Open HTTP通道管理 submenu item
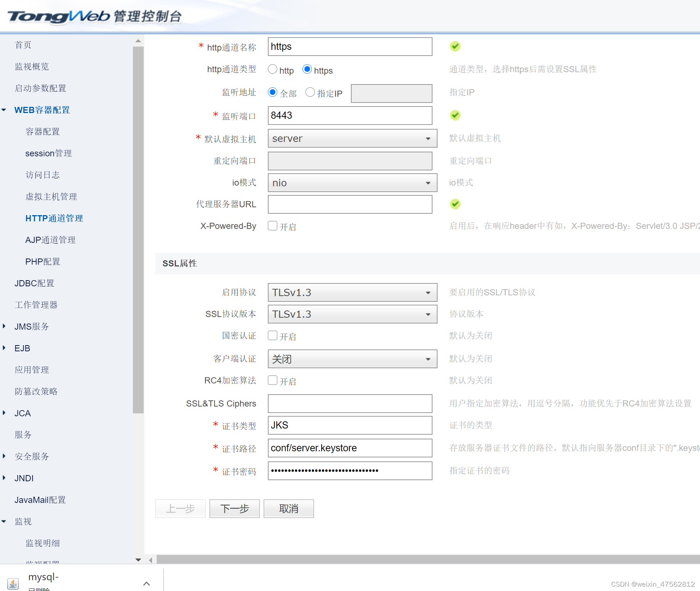This screenshot has height=591, width=700. [x=54, y=218]
